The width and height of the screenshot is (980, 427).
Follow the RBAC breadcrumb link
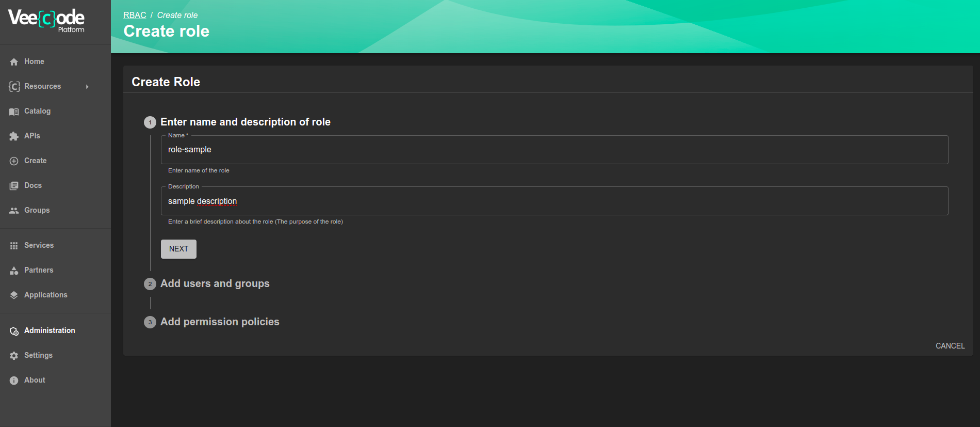pos(135,15)
